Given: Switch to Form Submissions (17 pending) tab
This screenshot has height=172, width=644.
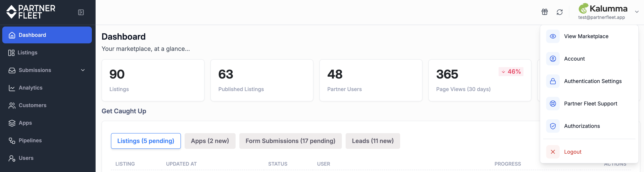Looking at the screenshot, I should [x=290, y=141].
